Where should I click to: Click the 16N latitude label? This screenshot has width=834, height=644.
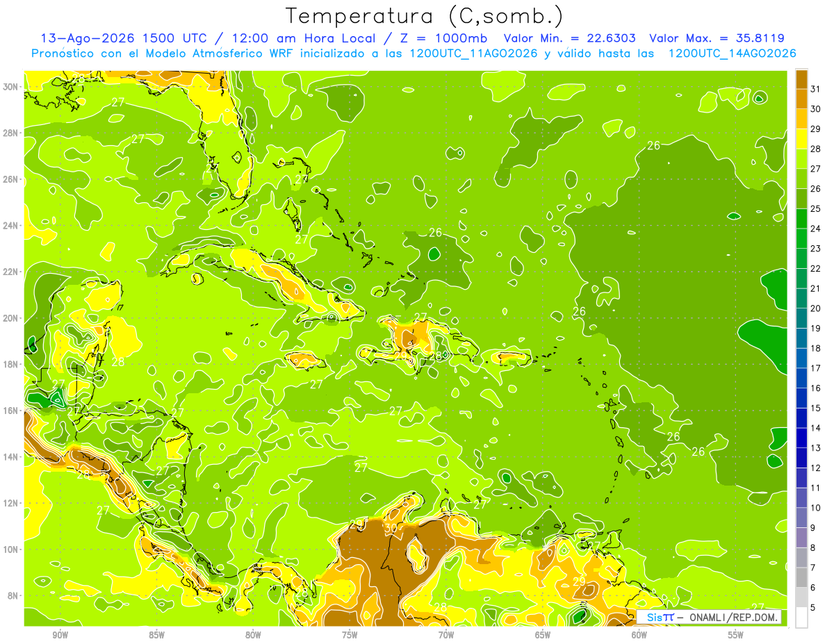(x=12, y=411)
